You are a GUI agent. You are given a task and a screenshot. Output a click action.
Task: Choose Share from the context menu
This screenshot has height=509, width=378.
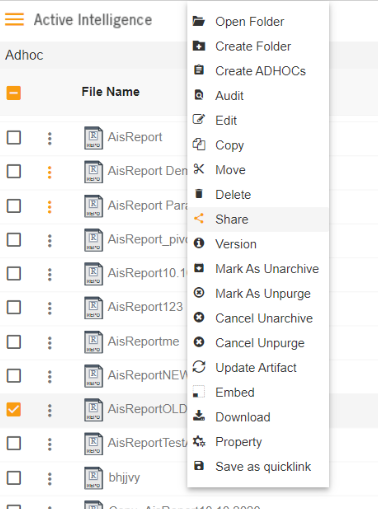[258, 219]
